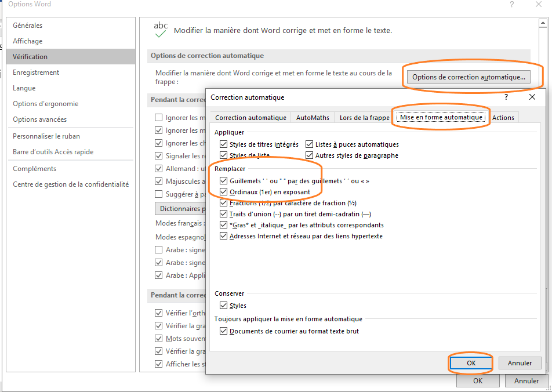Image resolution: width=552 pixels, height=392 pixels.
Task: Click the help question mark in Options Word title bar
Action: point(512,4)
